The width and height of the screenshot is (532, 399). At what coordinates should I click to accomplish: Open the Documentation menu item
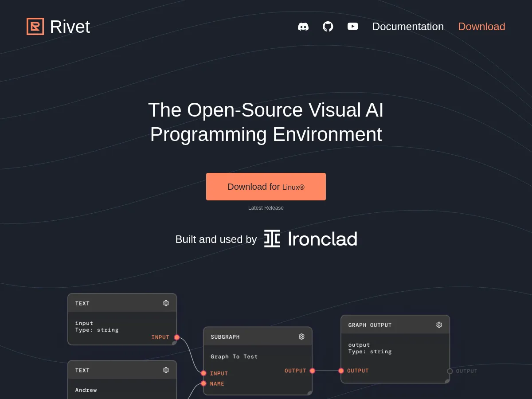tap(408, 27)
